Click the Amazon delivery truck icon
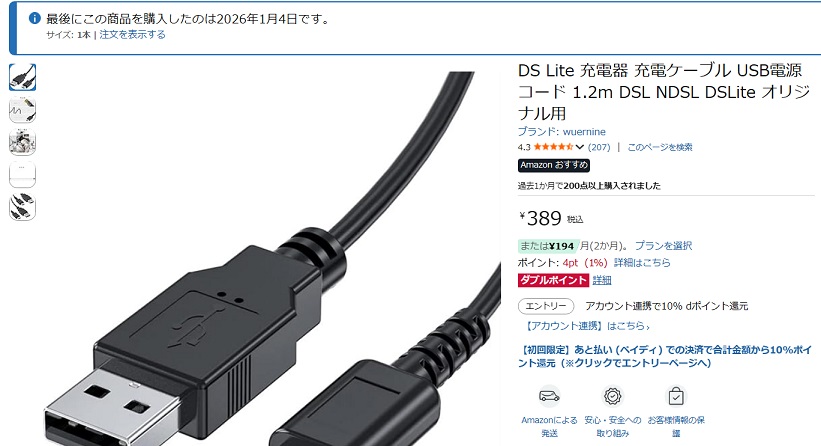Viewport: 821px width, 446px height. coord(549,396)
